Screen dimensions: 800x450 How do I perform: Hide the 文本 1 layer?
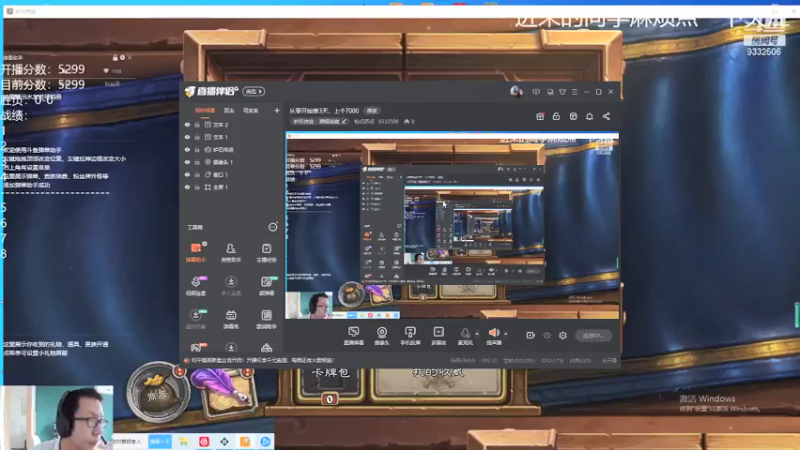point(187,137)
